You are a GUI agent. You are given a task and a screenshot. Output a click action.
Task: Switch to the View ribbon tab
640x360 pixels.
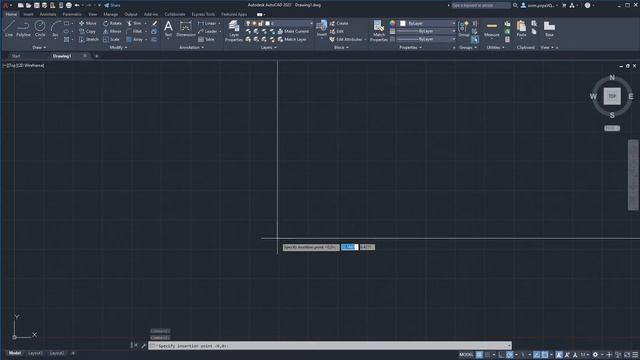[93, 14]
